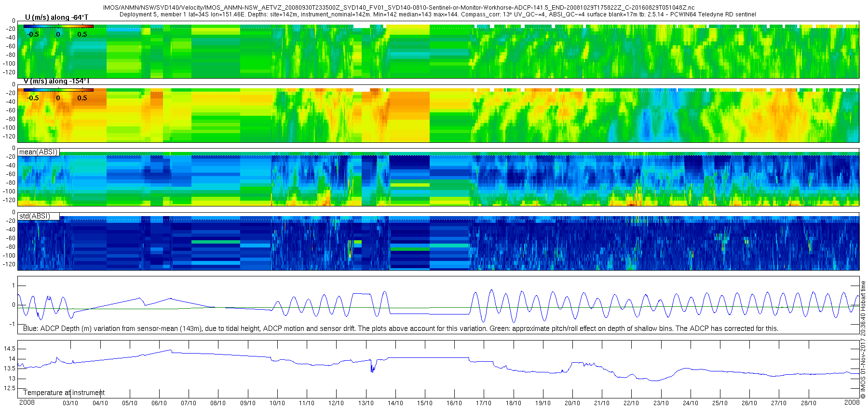The width and height of the screenshot is (868, 410).
Task: Click the '18/10' date tick label
Action: (513, 403)
